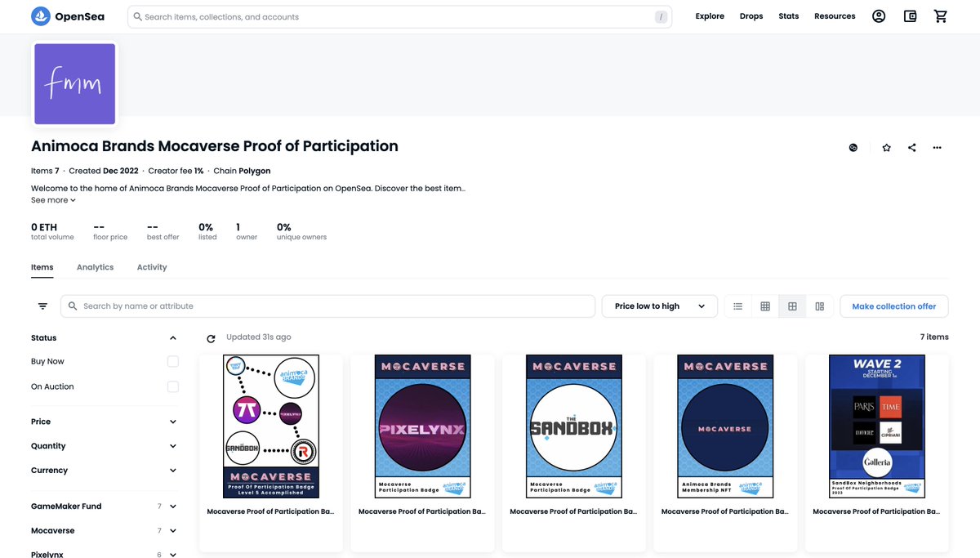The height and width of the screenshot is (558, 980).
Task: Click the slash shortcut key badge
Action: coord(661,17)
